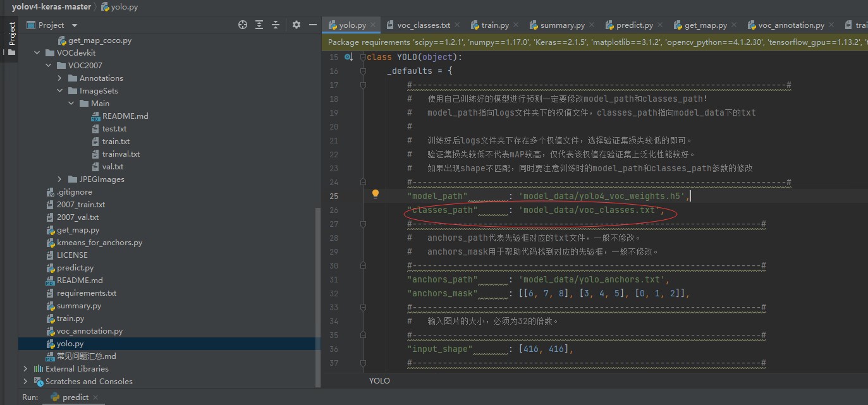Select trainval.txt in the project tree
868x405 pixels.
click(x=121, y=154)
